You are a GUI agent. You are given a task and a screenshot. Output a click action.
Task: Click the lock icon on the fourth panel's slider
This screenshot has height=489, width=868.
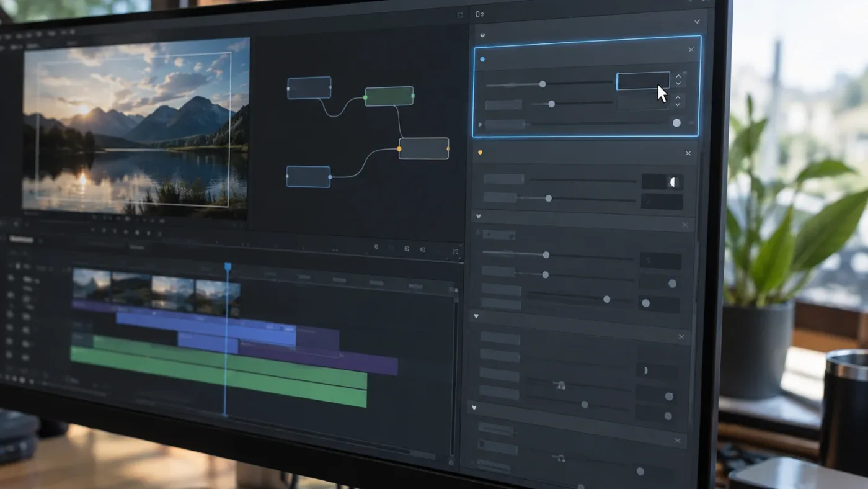[560, 385]
